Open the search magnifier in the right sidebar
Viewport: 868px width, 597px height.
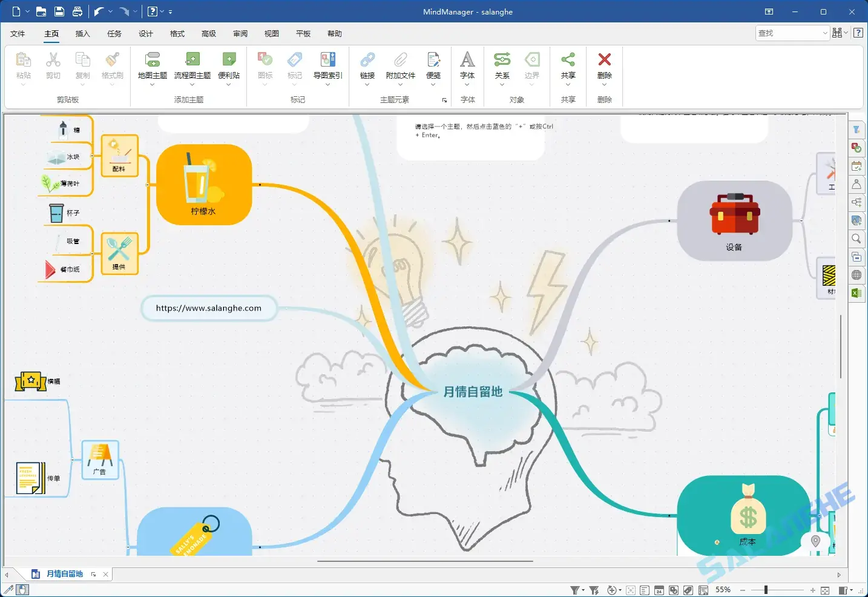[x=856, y=239]
